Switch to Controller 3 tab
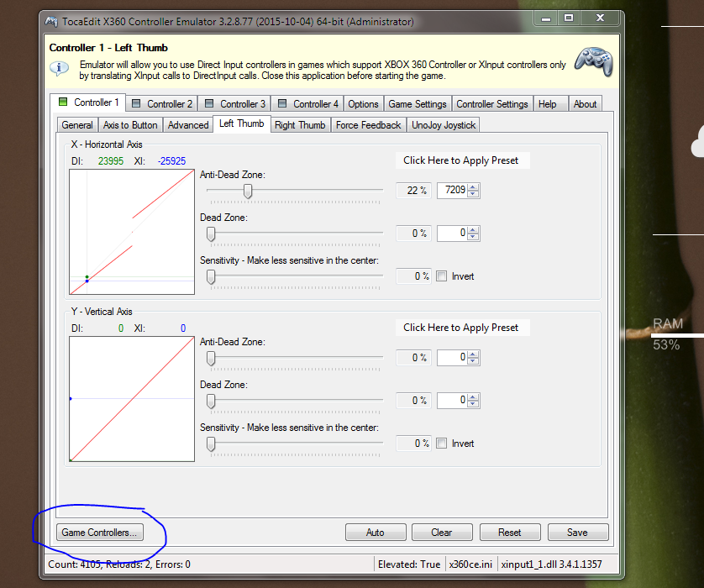Viewport: 704px width, 588px height. (x=235, y=104)
